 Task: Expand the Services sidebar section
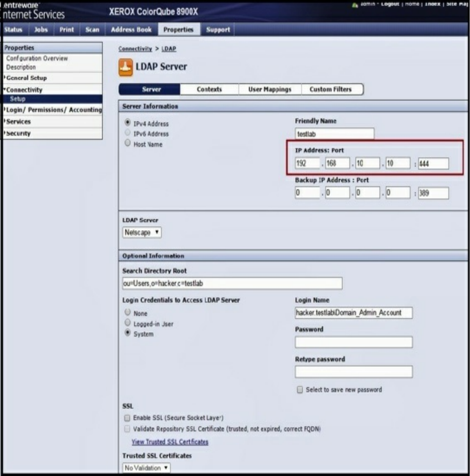[17, 122]
